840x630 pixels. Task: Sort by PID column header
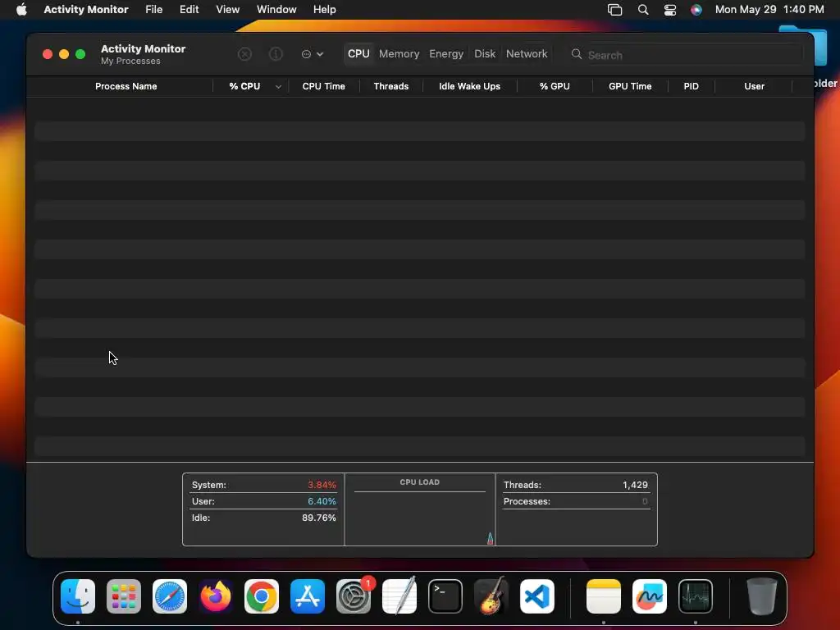point(691,86)
